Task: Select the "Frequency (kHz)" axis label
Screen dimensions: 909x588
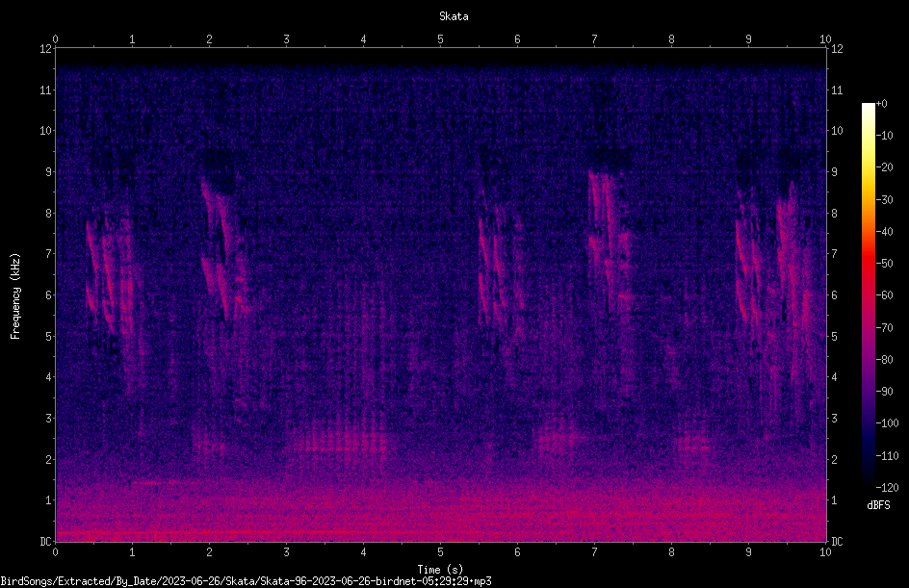Action: click(x=15, y=296)
